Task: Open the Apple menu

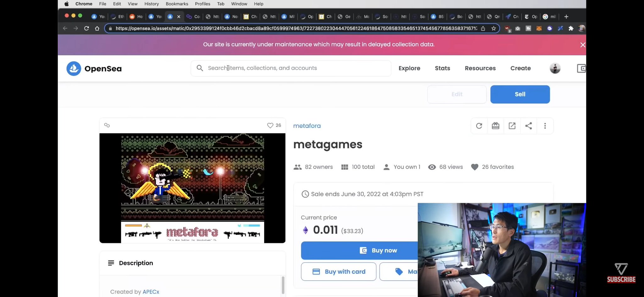Action: pos(67,4)
